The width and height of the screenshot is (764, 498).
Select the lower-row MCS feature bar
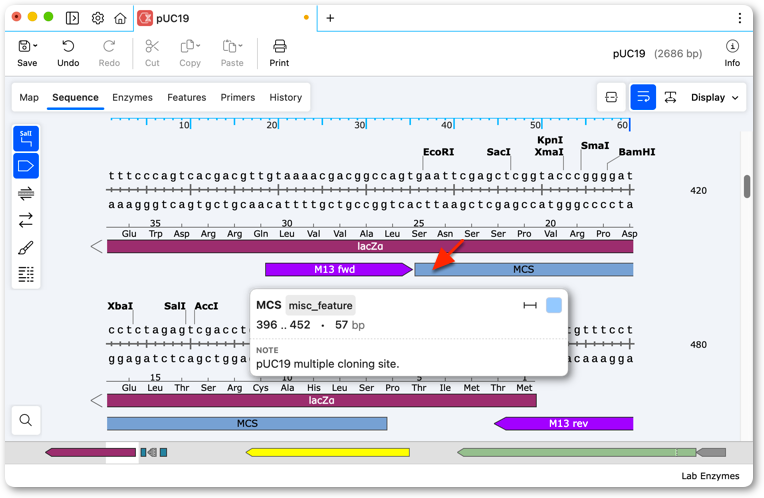click(247, 423)
